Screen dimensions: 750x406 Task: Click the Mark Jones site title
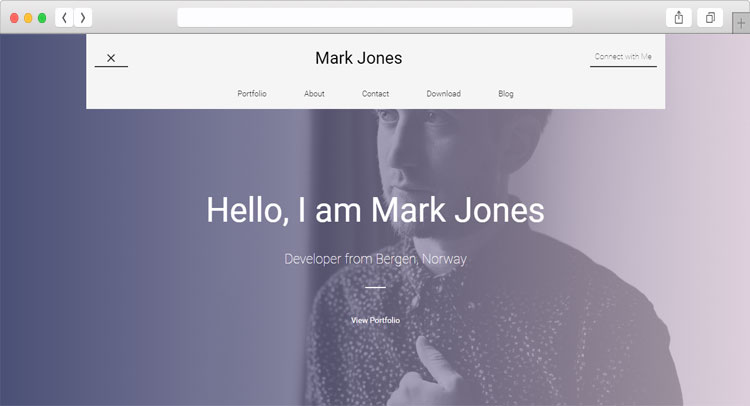tap(359, 58)
